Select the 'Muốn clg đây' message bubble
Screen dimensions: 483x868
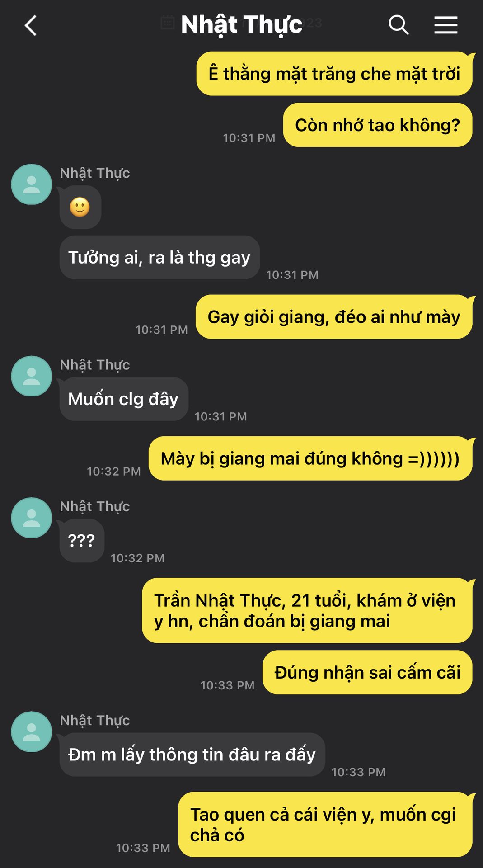(124, 399)
